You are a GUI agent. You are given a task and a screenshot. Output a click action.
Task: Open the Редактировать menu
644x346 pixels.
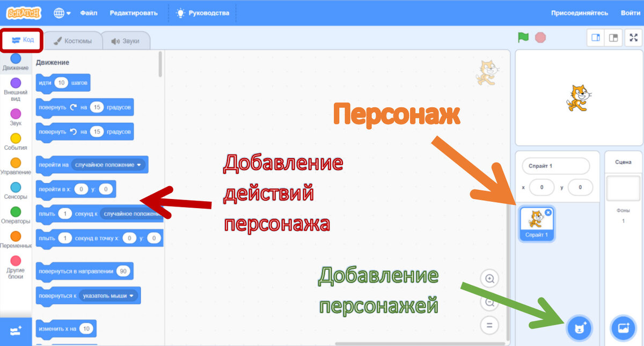134,13
